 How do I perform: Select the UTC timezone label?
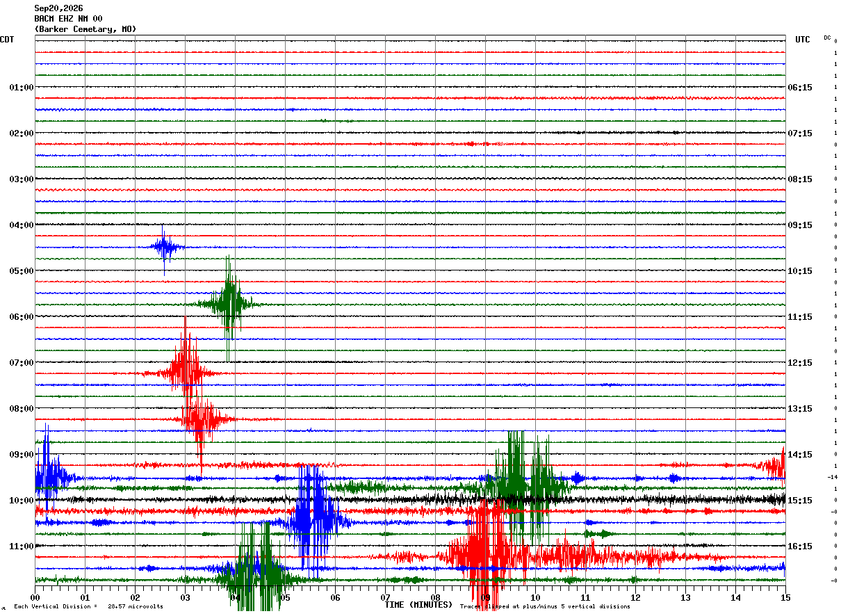pyautogui.click(x=803, y=40)
